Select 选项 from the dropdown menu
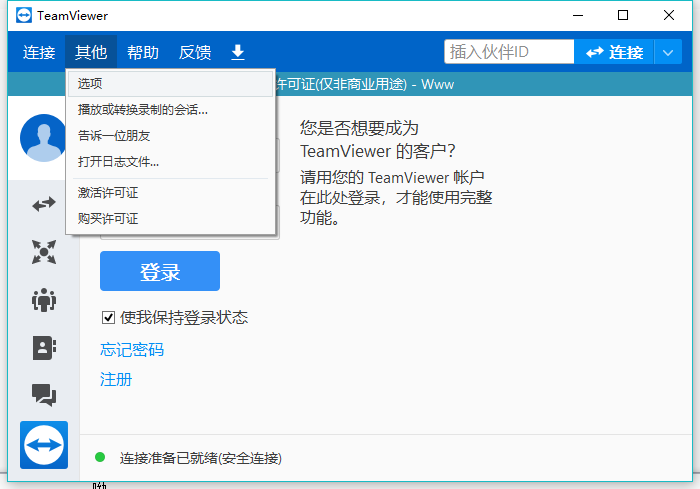 click(170, 84)
